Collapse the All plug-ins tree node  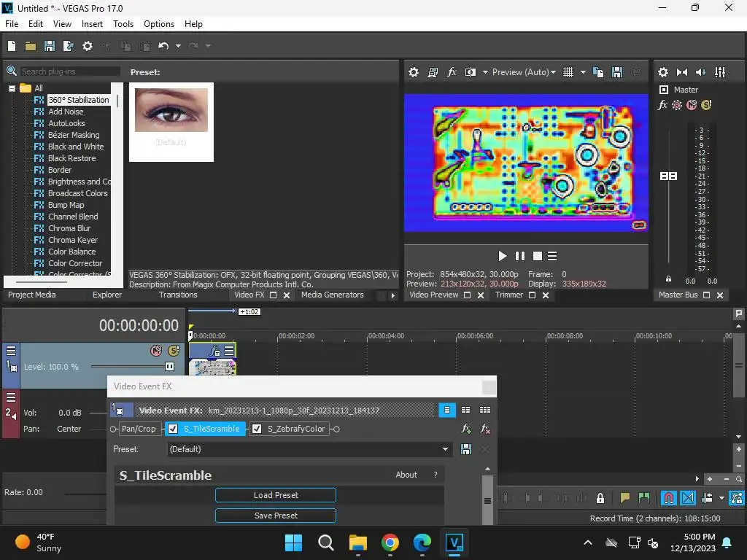(12, 88)
